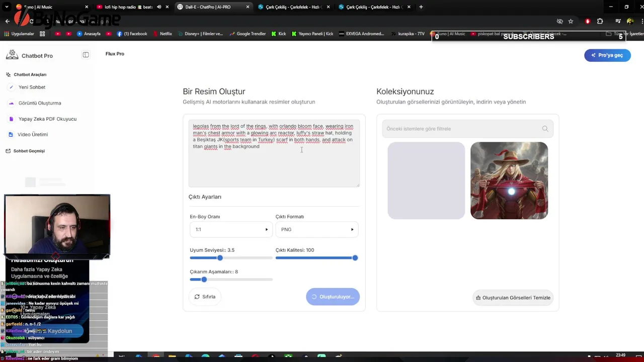Image resolution: width=644 pixels, height=362 pixels.
Task: Adjust the Çıkarım Aşamaları slider handle
Action: pyautogui.click(x=204, y=280)
